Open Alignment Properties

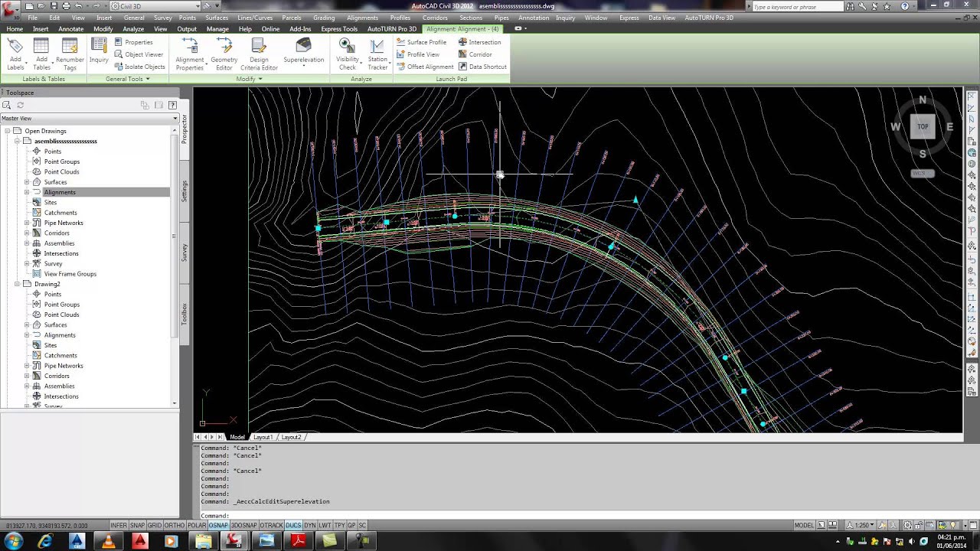[x=190, y=54]
